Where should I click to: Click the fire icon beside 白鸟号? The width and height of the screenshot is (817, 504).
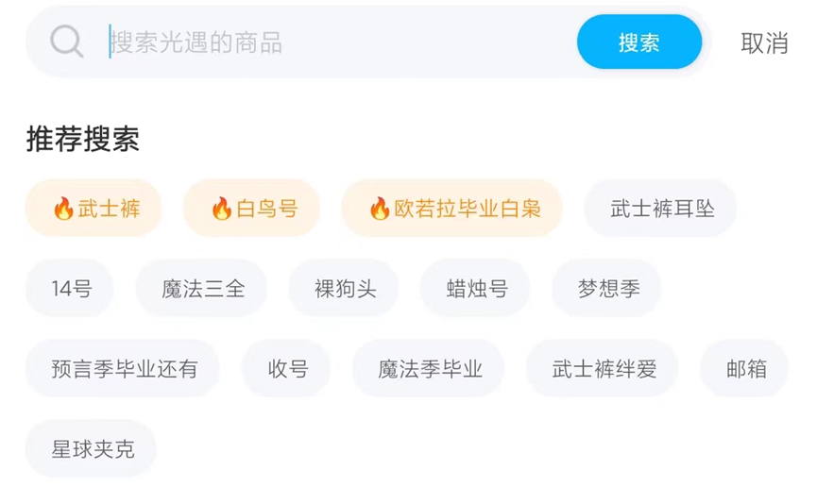pos(222,209)
